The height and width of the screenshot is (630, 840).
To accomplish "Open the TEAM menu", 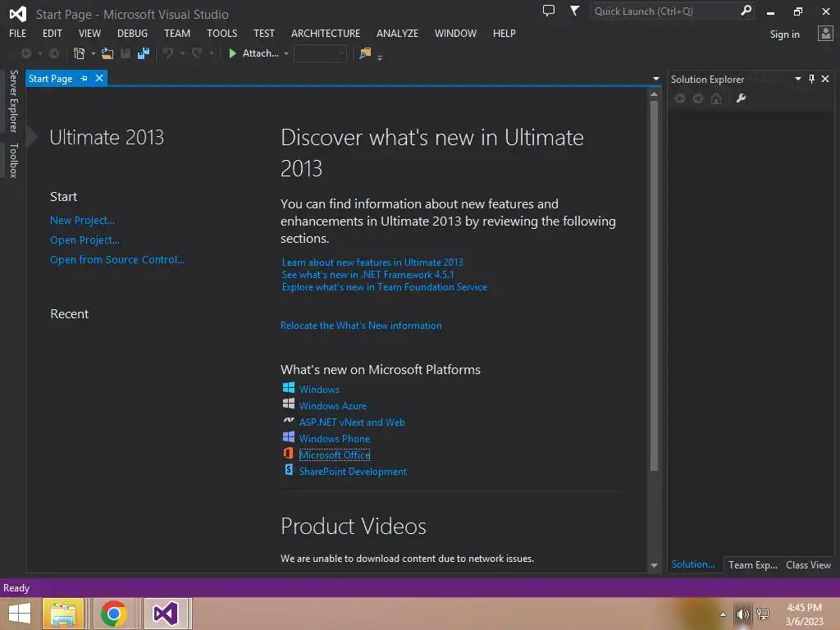I will [x=177, y=33].
